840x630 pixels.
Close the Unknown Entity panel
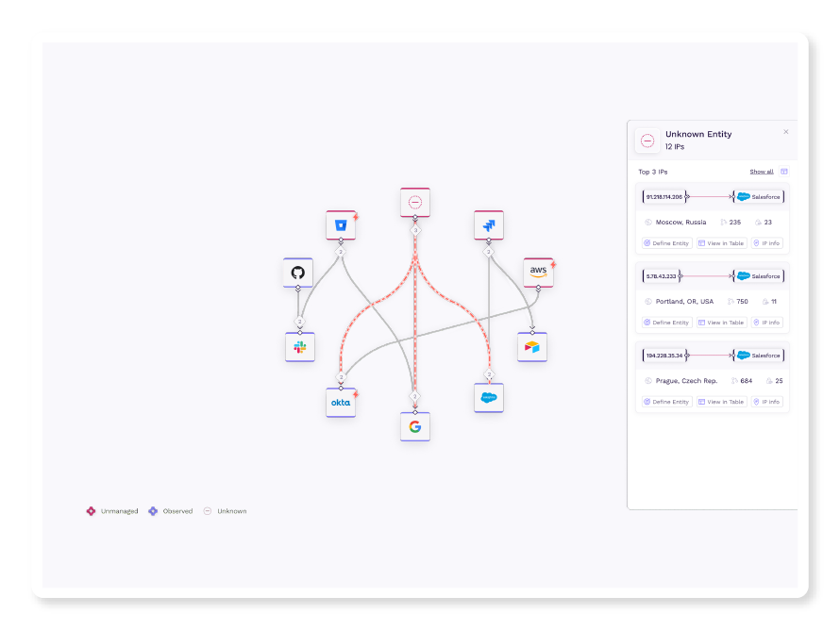(x=786, y=132)
